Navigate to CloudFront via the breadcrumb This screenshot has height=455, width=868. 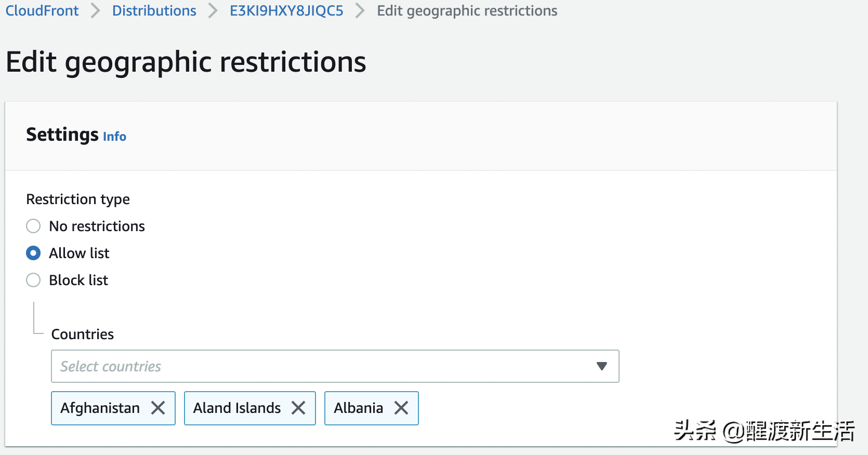[x=42, y=10]
